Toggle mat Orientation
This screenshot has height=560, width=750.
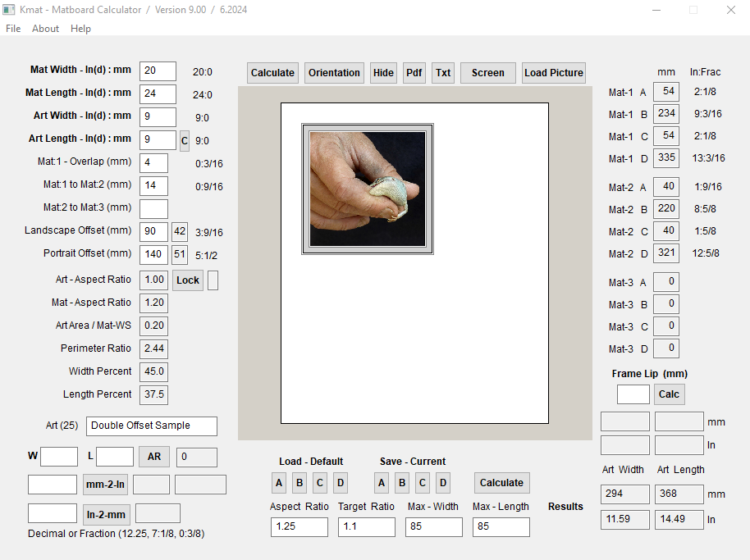pyautogui.click(x=334, y=73)
